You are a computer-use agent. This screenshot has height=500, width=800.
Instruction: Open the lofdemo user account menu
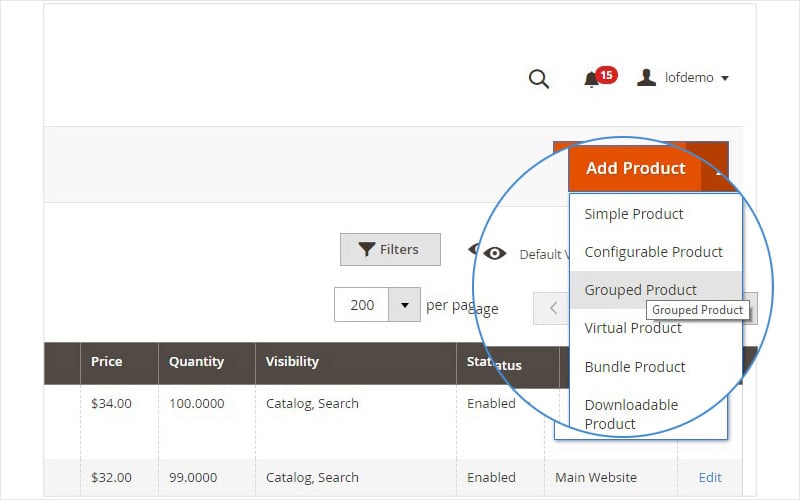pyautogui.click(x=683, y=78)
